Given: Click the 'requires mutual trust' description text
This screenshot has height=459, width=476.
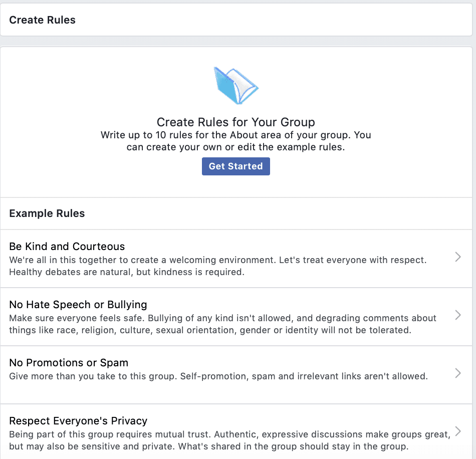Looking at the screenshot, I should (x=229, y=434).
